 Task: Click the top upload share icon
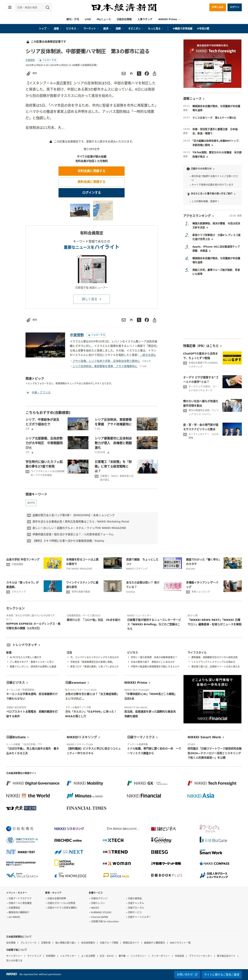click(155, 73)
